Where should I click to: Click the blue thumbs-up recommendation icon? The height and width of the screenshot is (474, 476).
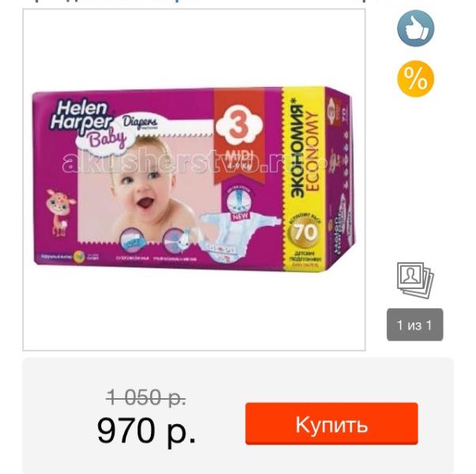(x=415, y=28)
